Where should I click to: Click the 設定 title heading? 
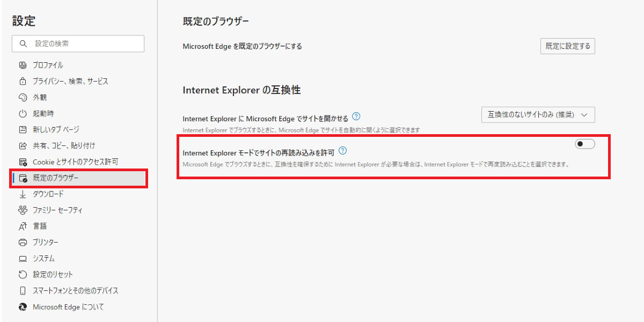pos(24,21)
